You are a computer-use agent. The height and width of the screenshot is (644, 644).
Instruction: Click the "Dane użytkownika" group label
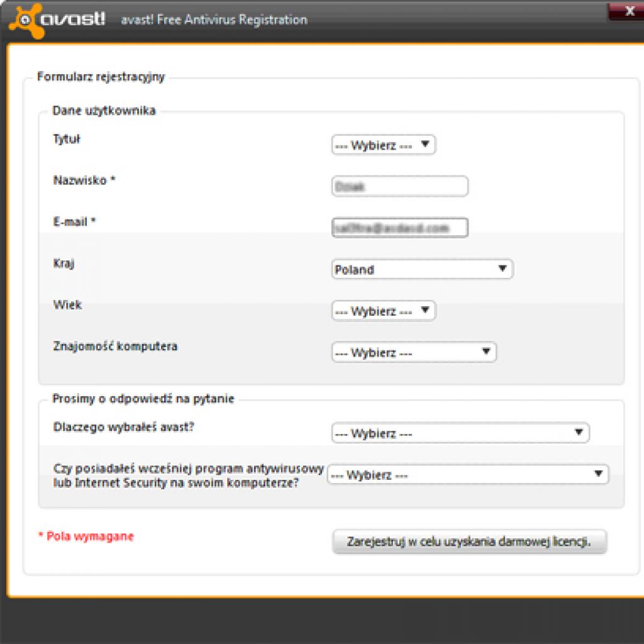[104, 111]
